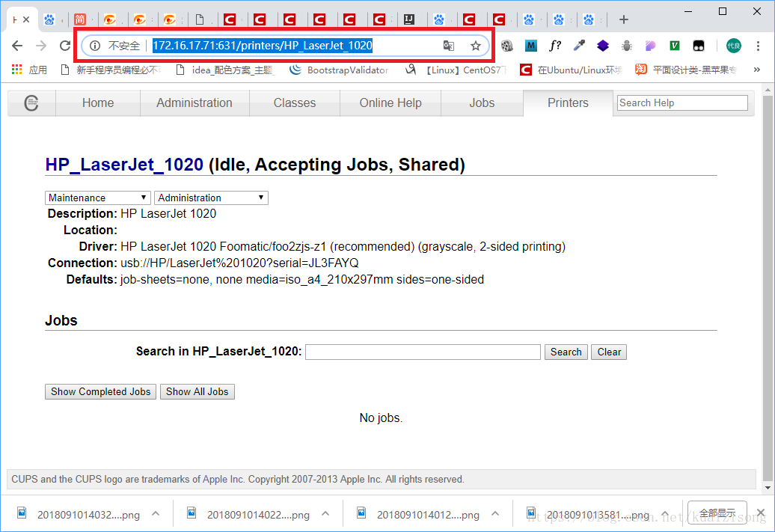This screenshot has width=775, height=532.
Task: Click Show Completed Jobs
Action: click(x=100, y=391)
